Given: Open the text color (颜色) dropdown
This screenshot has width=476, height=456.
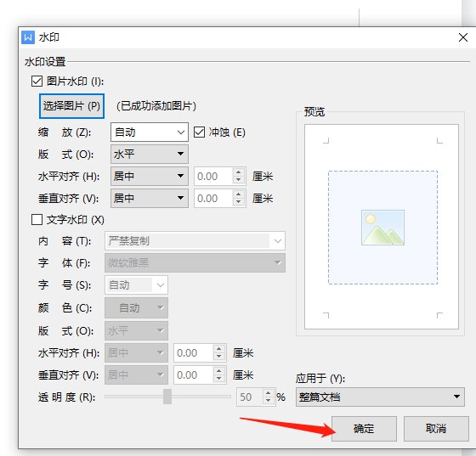Looking at the screenshot, I should (x=136, y=307).
